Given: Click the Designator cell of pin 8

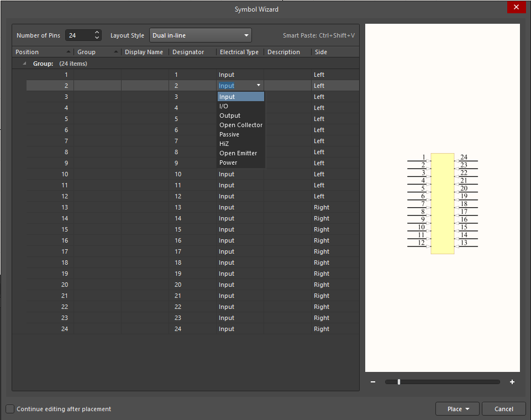Looking at the screenshot, I should (193, 152).
